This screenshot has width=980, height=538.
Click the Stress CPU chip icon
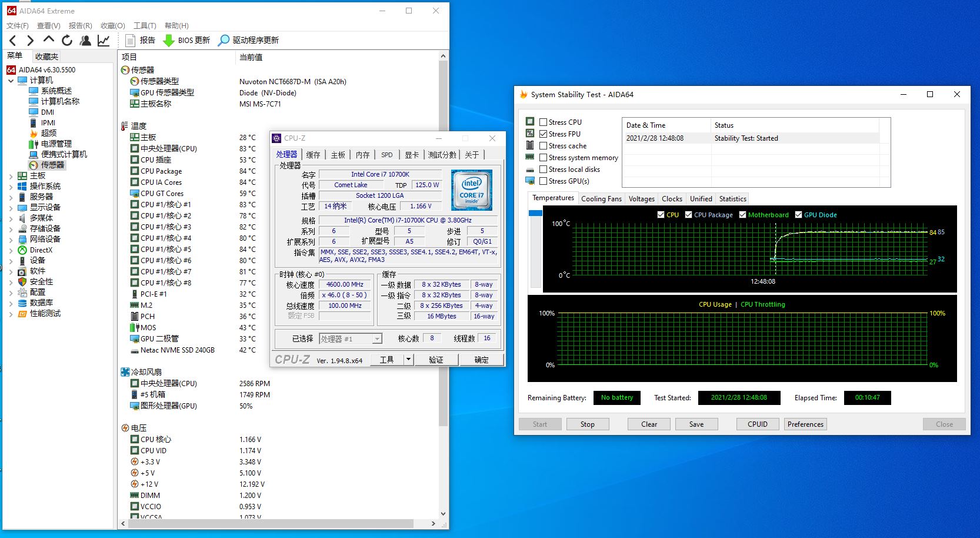pyautogui.click(x=530, y=122)
